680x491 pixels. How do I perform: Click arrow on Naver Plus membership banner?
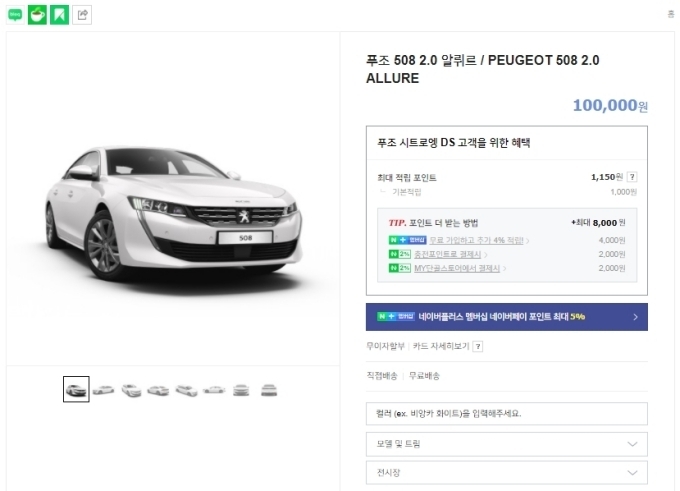[x=635, y=317]
